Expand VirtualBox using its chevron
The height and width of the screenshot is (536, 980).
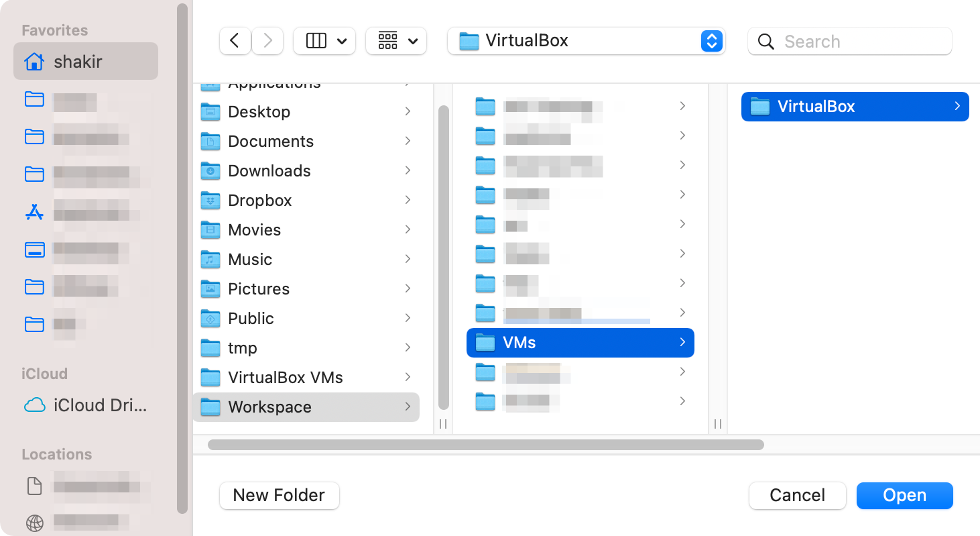[x=957, y=106]
